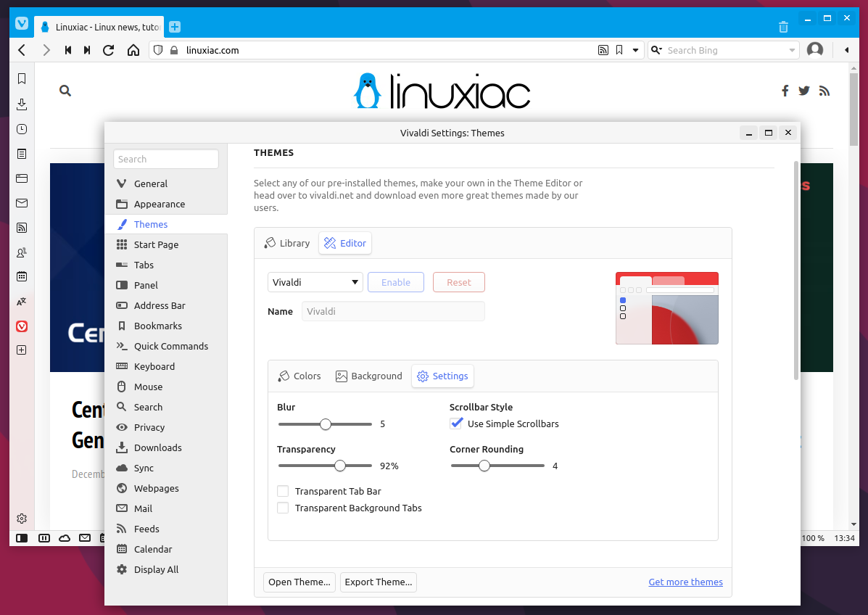Viewport: 868px width, 615px height.
Task: Toggle Use Simple Scrollbars checkbox
Action: click(x=456, y=424)
